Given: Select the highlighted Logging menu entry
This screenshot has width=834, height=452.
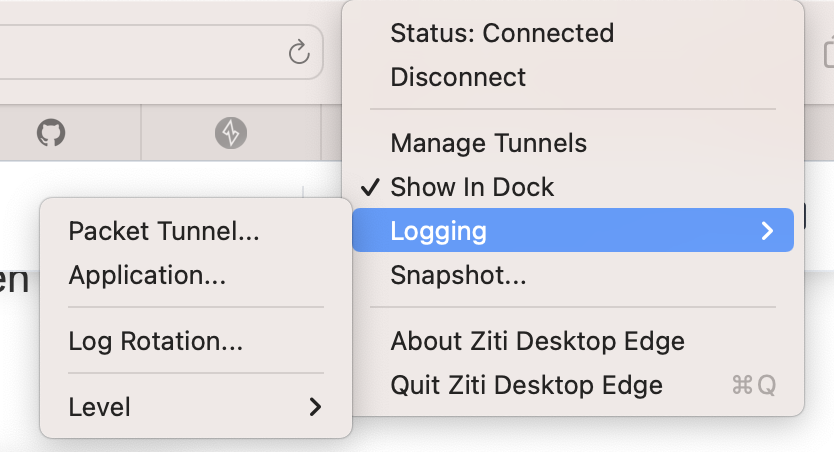Looking at the screenshot, I should (x=439, y=231).
